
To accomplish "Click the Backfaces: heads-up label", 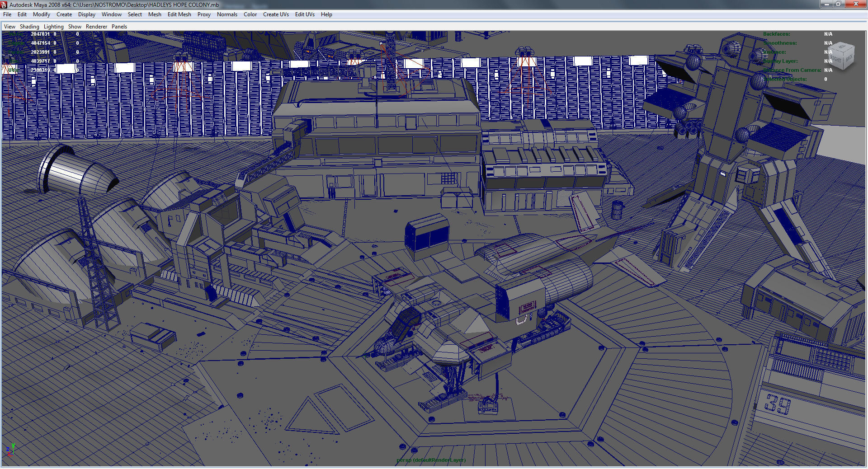I will (x=776, y=34).
